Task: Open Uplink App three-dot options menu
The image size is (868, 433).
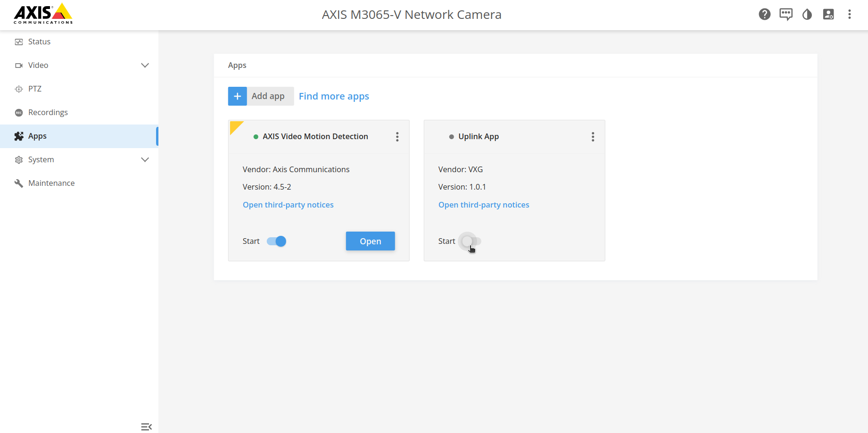Action: (x=593, y=137)
